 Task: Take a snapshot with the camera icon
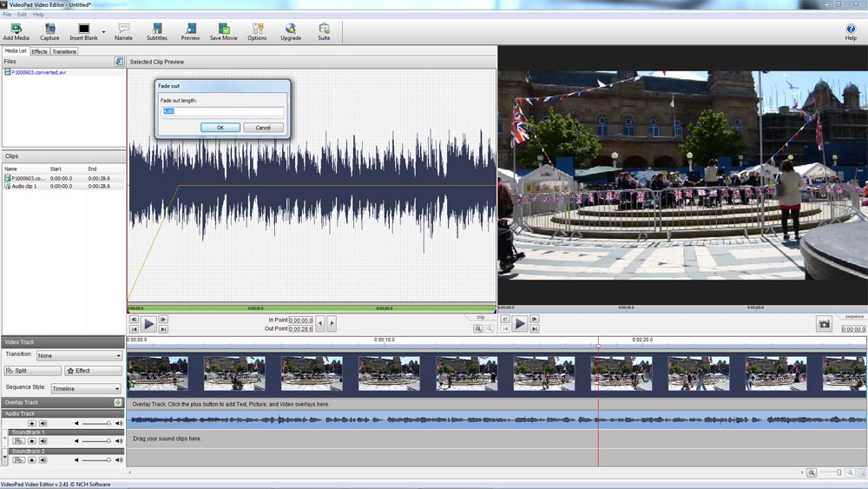pyautogui.click(x=824, y=324)
